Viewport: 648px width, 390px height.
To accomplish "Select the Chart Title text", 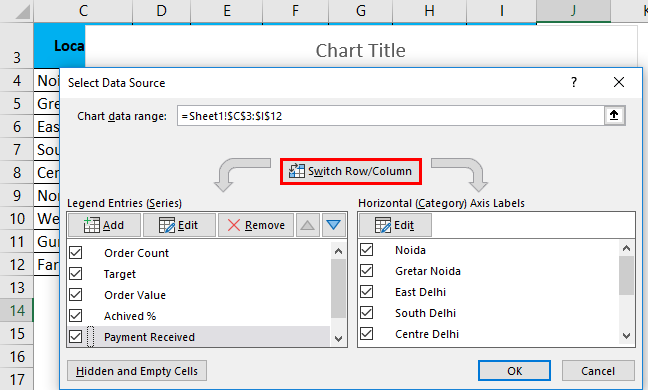I will tap(360, 50).
